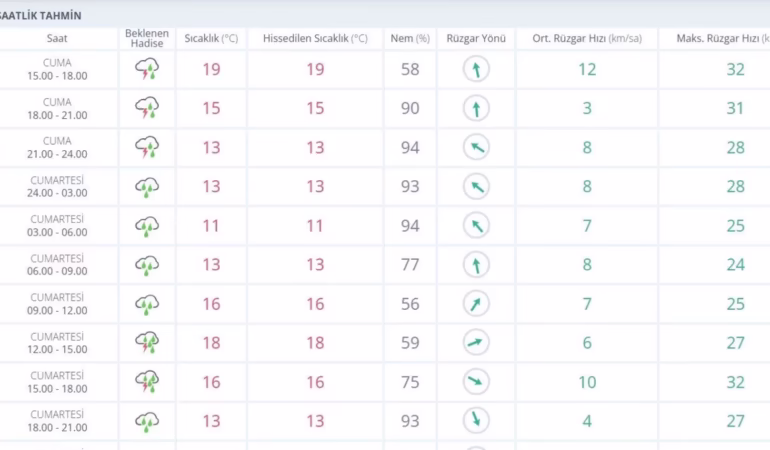This screenshot has width=770, height=450.
Task: Click the rain icon for Cumartesi 06.00 - 09.00
Action: point(147,265)
